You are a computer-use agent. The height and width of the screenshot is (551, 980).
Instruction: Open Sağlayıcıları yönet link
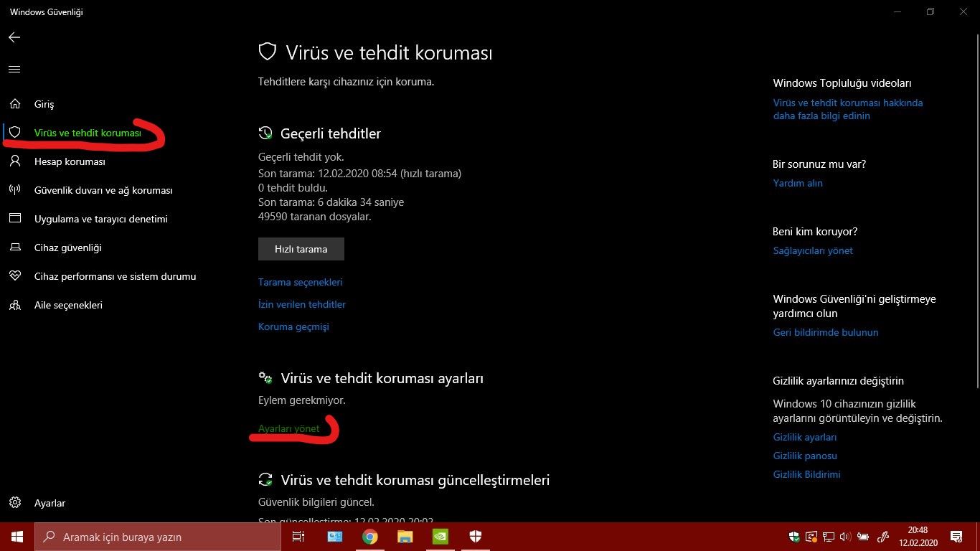point(813,250)
